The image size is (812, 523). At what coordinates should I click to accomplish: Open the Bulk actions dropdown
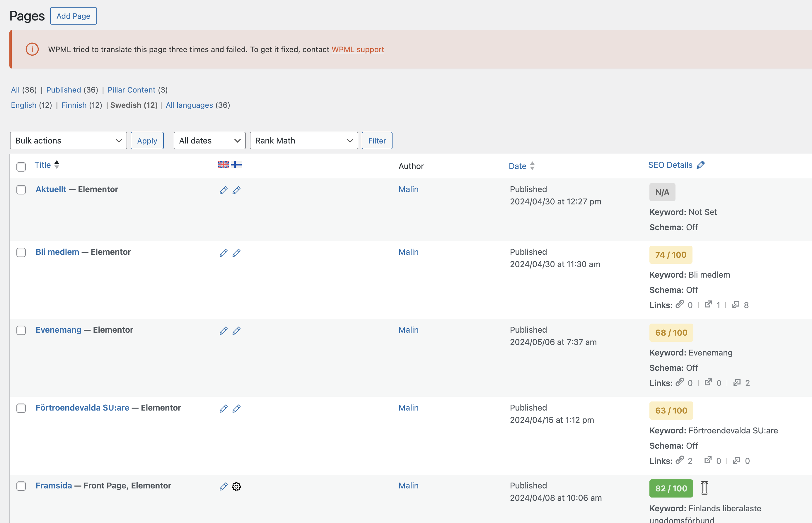[68, 141]
